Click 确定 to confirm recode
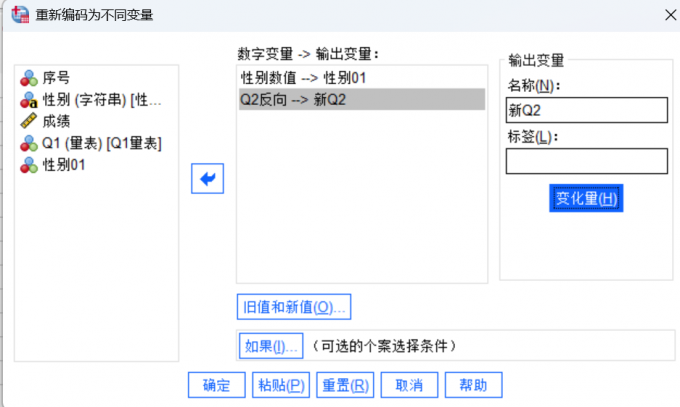This screenshot has width=680, height=407. tap(217, 385)
